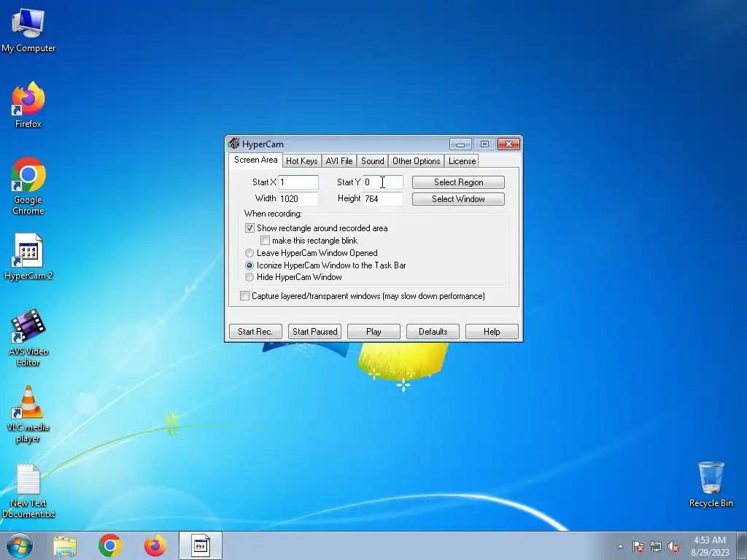Click the Start Y input field
Screen dimensions: 747x560
tap(383, 182)
